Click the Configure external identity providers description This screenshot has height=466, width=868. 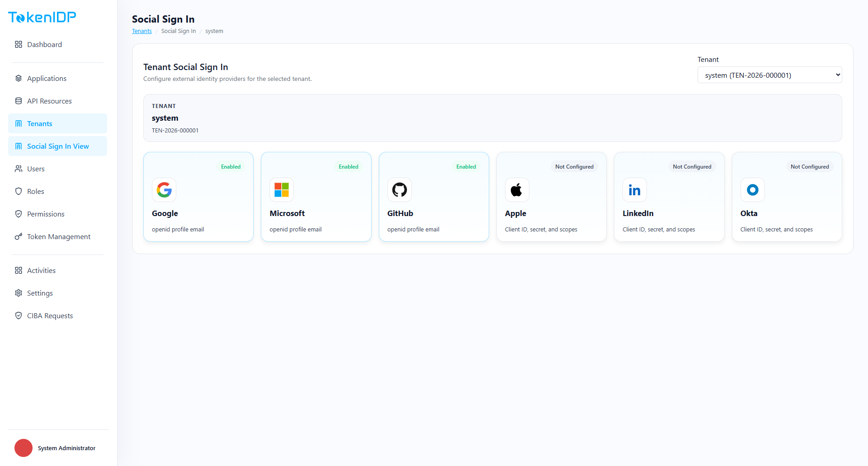pyautogui.click(x=227, y=79)
